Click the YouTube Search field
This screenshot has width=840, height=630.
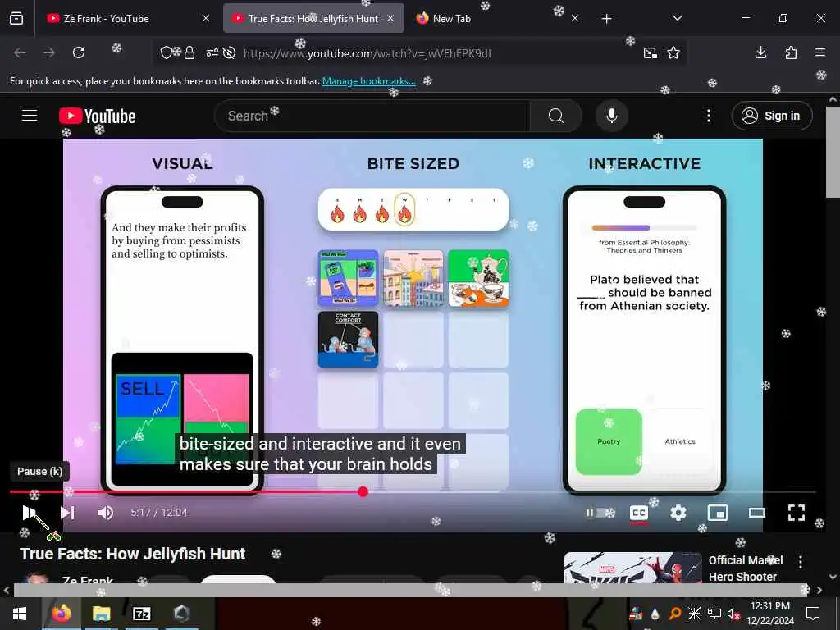coord(372,116)
